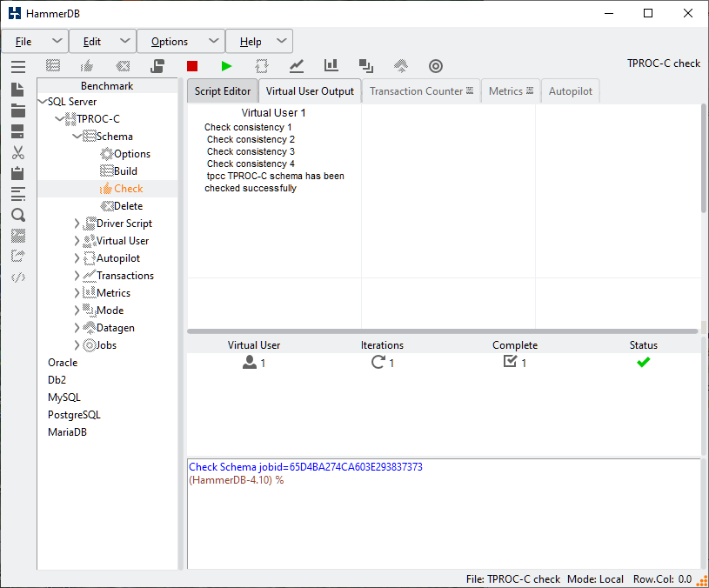
Task: Click the Save sidebar icon
Action: [x=17, y=131]
